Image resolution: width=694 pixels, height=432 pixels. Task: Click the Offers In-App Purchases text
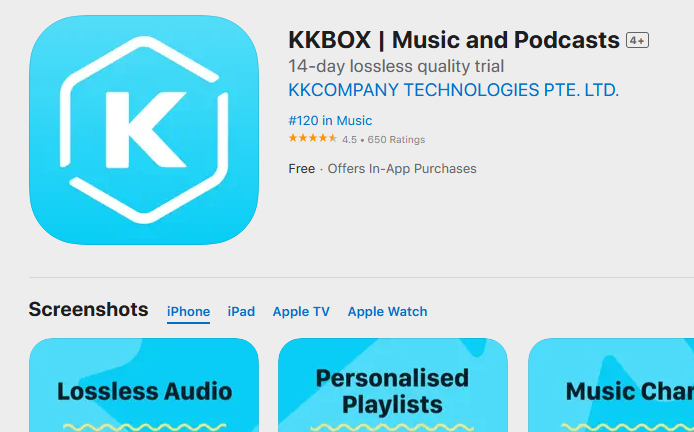[402, 169]
